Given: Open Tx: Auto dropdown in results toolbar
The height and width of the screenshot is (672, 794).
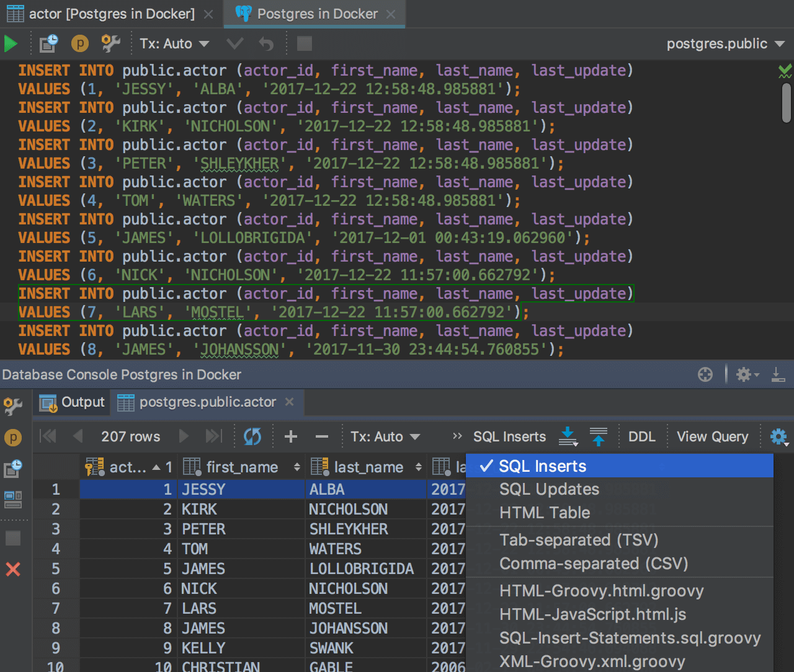Looking at the screenshot, I should 385,436.
